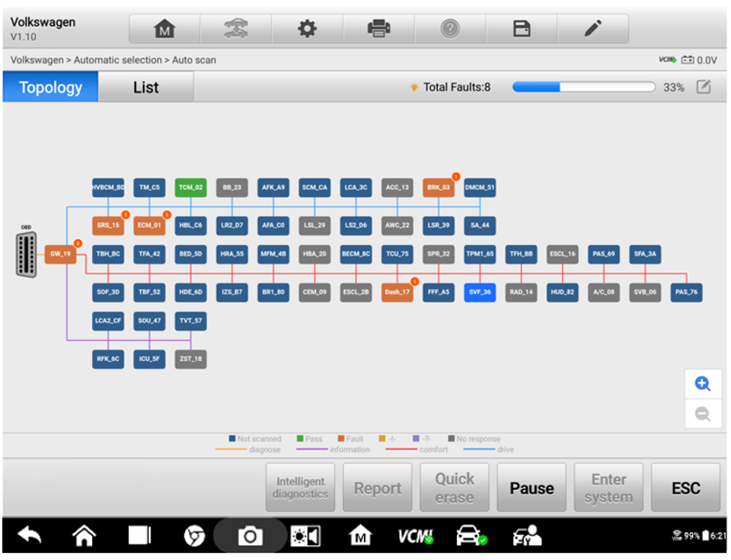The width and height of the screenshot is (731, 560).
Task: Tap the screenshot camera icon in bottom bar
Action: tap(250, 537)
